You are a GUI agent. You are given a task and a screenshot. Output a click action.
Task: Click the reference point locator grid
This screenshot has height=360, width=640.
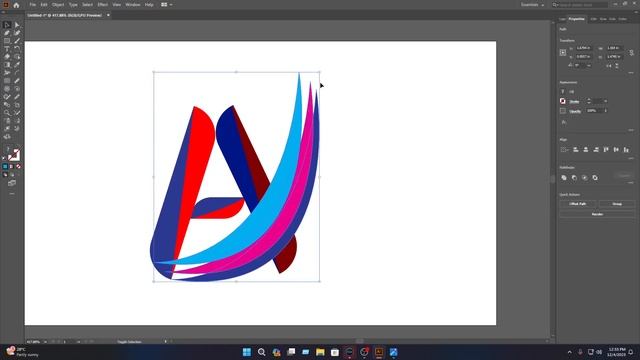pos(563,53)
